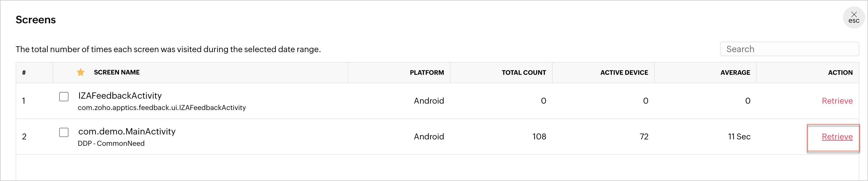Select the com.demo.MainActivity row checkbox
The image size is (868, 181).
64,132
